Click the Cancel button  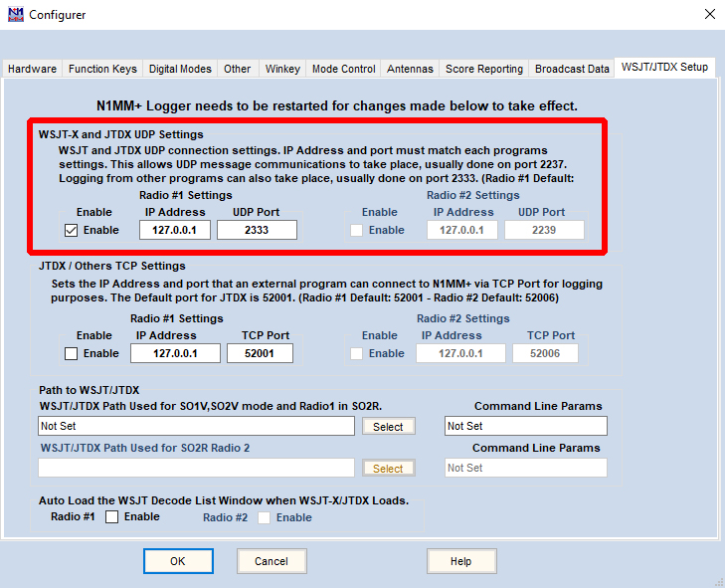pos(272,561)
